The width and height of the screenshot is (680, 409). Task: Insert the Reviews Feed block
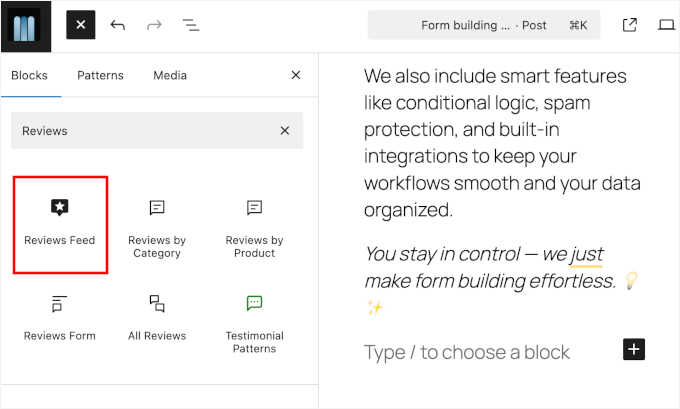60,223
